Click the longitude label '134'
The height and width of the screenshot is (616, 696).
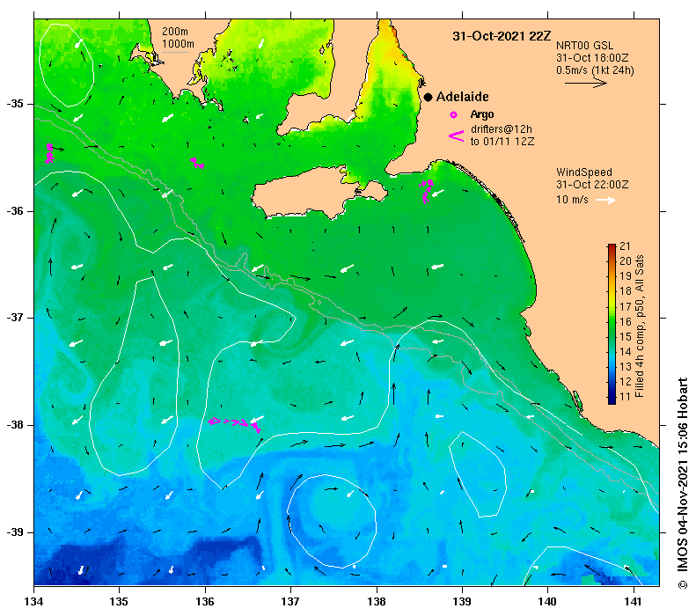pyautogui.click(x=33, y=602)
